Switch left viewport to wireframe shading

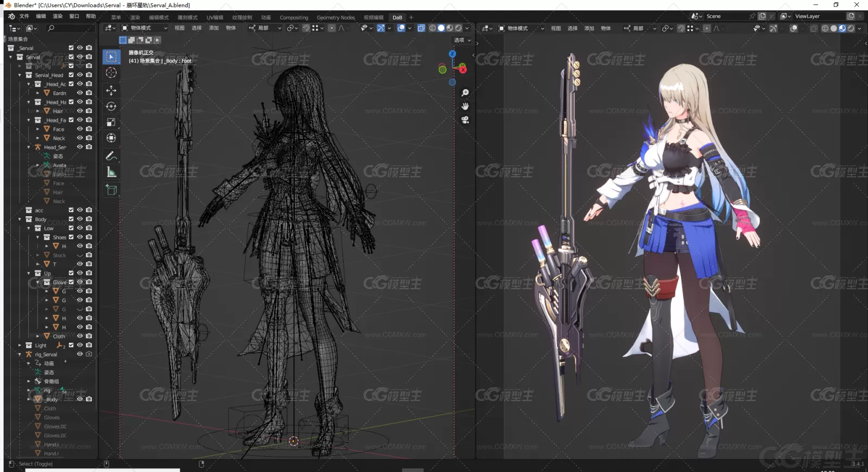pos(433,28)
